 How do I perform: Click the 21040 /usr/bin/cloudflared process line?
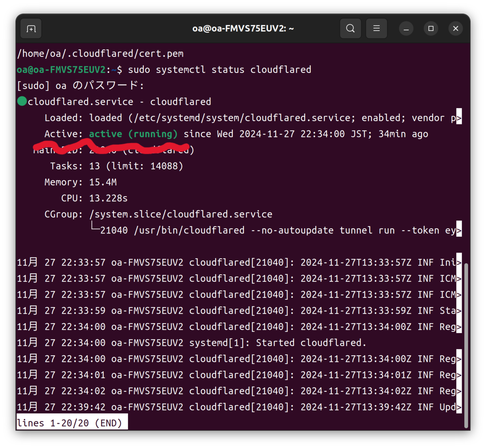tap(276, 230)
